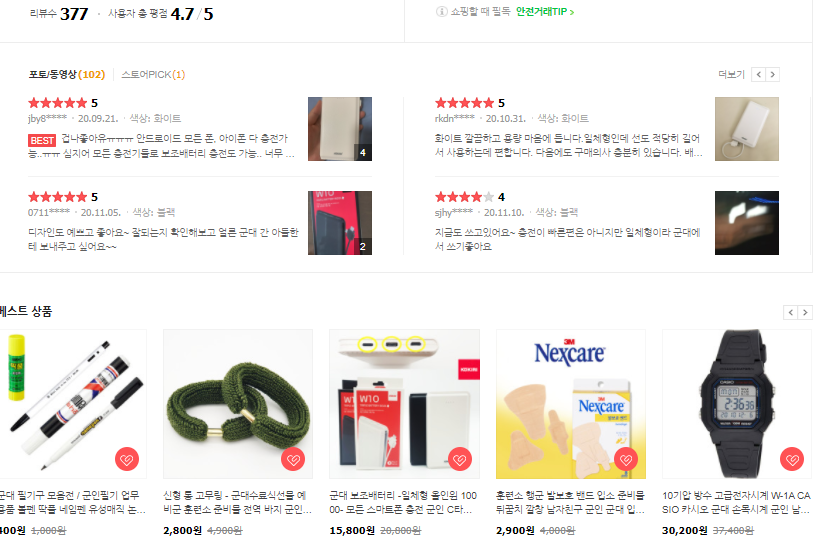
Task: Show next best products arrow
Action: 805,312
